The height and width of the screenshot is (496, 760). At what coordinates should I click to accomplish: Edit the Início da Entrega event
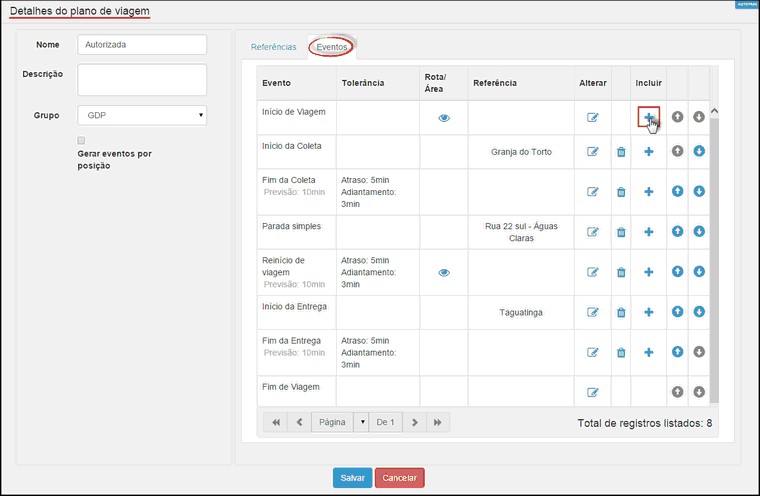[592, 312]
